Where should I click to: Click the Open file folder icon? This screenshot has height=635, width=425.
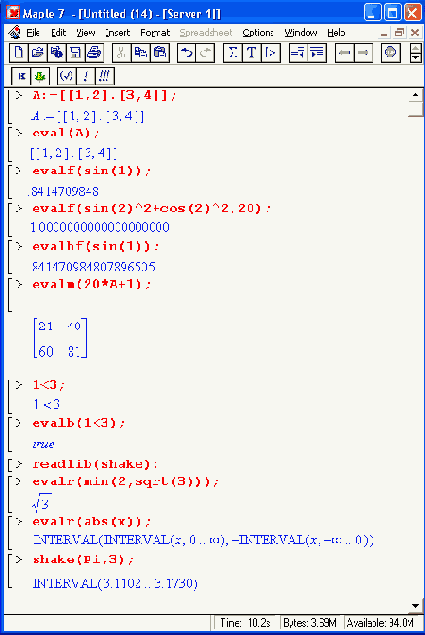click(38, 53)
